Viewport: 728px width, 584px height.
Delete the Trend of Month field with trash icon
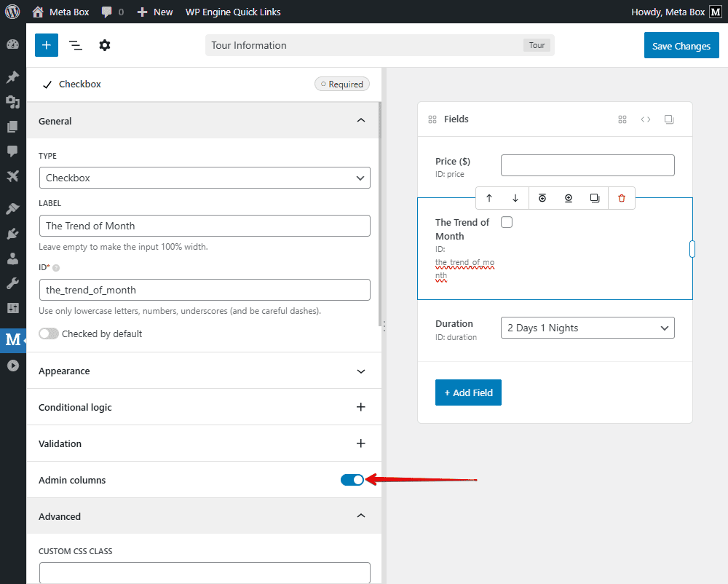click(x=621, y=197)
